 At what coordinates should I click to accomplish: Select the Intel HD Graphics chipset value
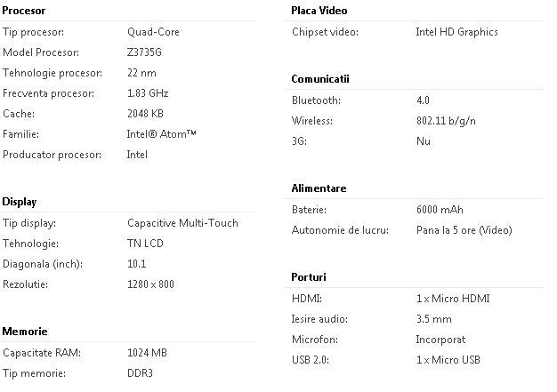[x=456, y=32]
